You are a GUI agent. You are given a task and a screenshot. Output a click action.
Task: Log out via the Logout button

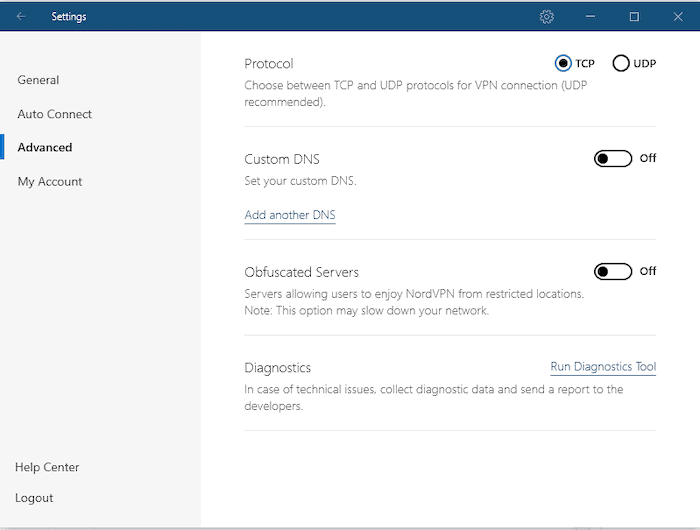pos(34,498)
